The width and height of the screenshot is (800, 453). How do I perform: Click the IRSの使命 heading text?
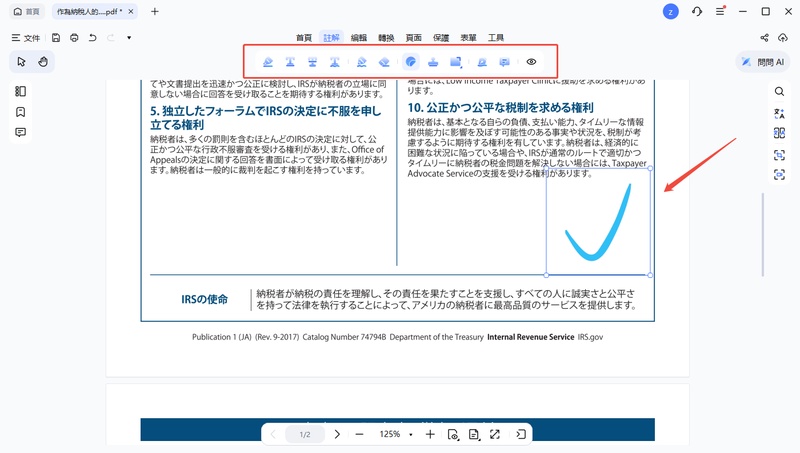point(205,299)
